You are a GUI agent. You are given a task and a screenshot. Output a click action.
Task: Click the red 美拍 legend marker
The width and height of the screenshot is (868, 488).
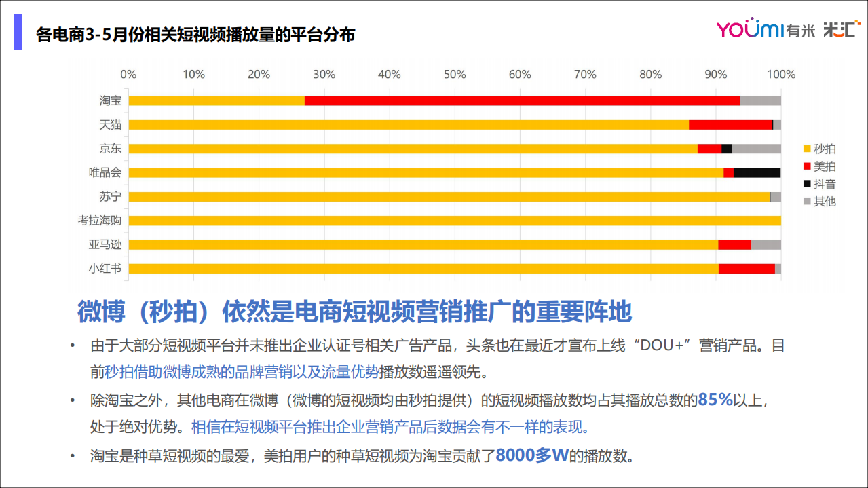point(808,166)
